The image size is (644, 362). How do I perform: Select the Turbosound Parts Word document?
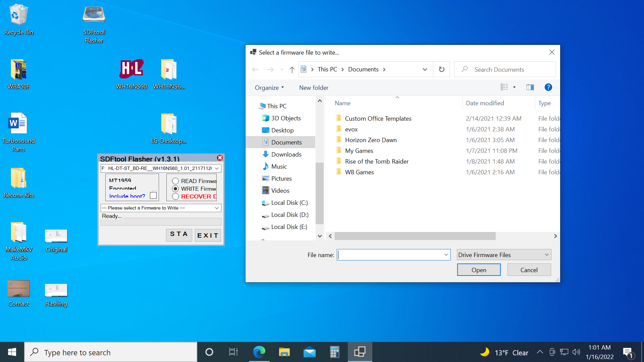(x=19, y=132)
